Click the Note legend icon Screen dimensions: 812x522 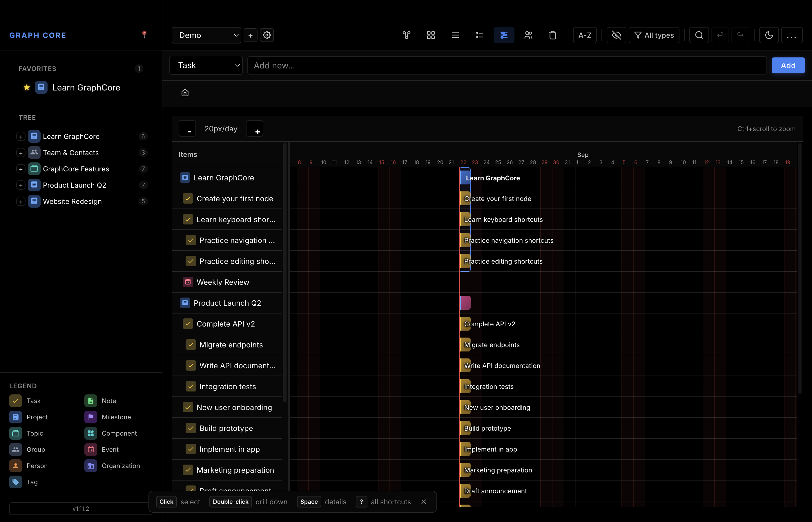[90, 401]
